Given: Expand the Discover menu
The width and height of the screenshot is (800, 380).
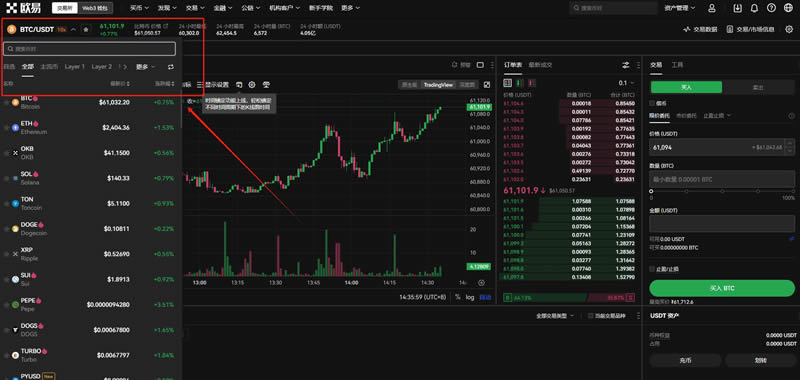Looking at the screenshot, I should coord(166,8).
